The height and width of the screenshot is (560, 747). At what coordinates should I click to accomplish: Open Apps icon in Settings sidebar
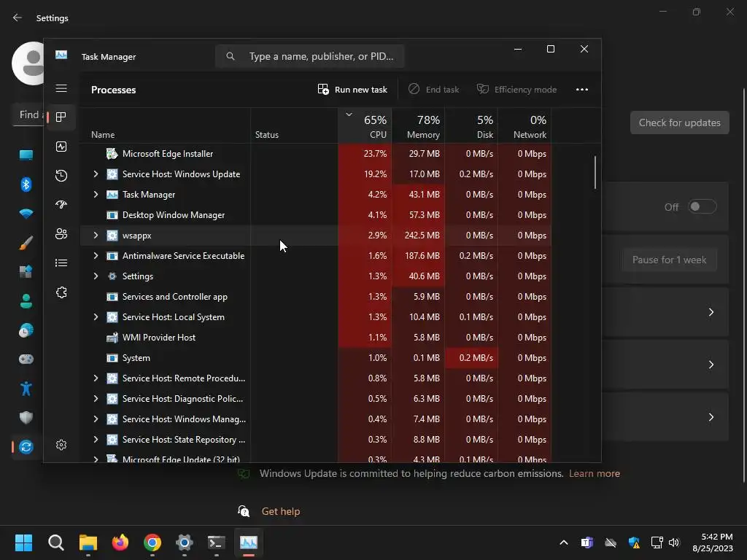26,271
